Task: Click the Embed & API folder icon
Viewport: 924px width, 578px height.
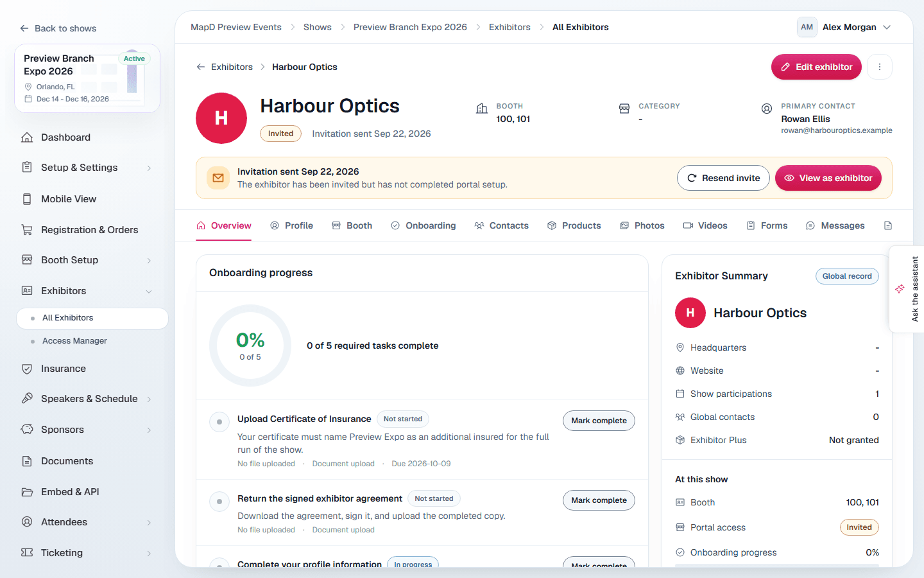Action: pos(27,492)
